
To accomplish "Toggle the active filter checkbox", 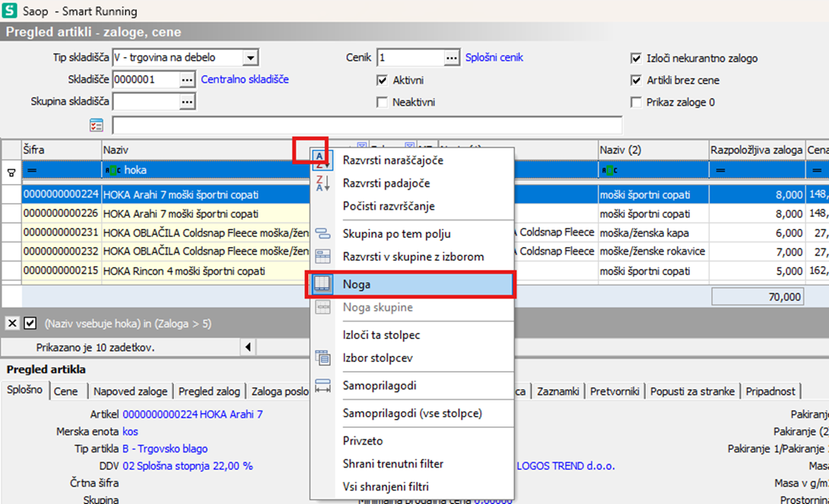I will coord(30,323).
